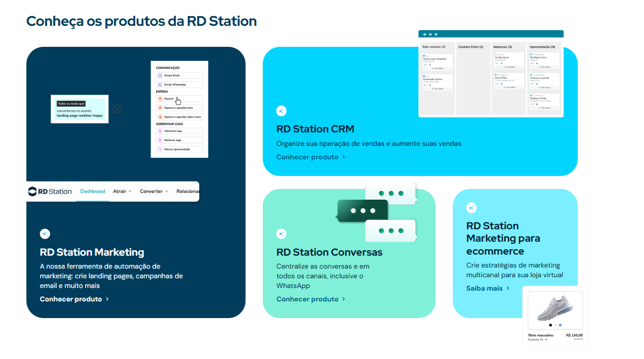Click the Tênis masculino product name
Image resolution: width=644 pixels, height=359 pixels.
click(x=541, y=335)
